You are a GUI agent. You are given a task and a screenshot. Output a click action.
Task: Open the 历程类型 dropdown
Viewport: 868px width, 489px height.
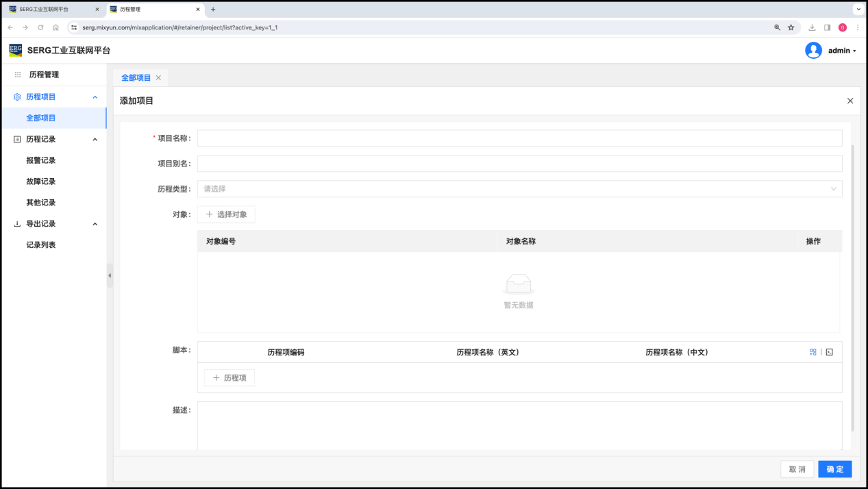[519, 189]
